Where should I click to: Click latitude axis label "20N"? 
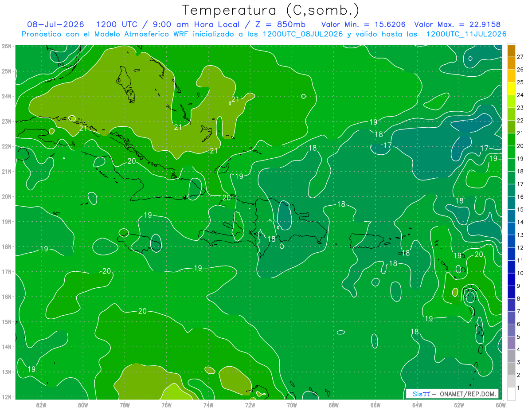tap(7, 196)
